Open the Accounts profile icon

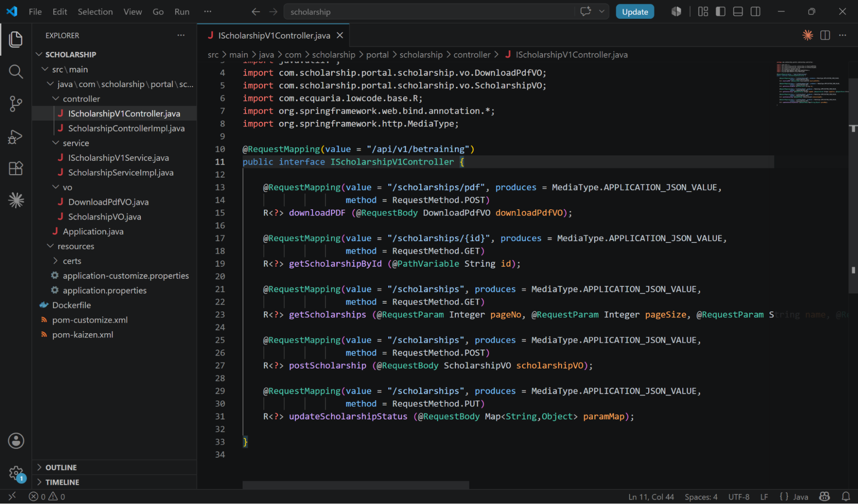[x=16, y=441]
